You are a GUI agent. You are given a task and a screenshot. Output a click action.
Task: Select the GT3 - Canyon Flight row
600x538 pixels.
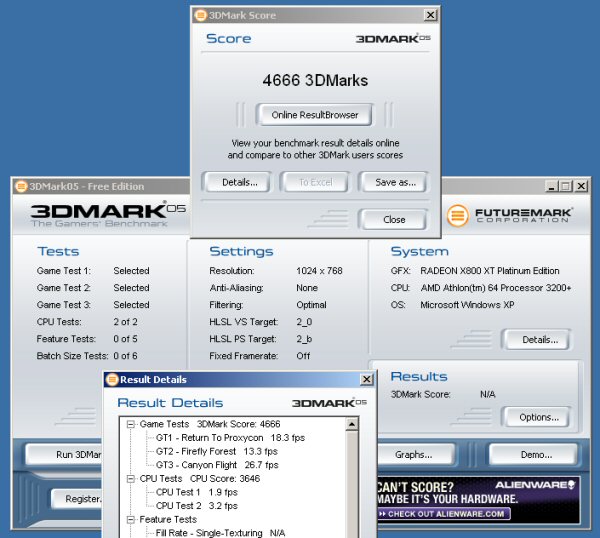pos(217,465)
